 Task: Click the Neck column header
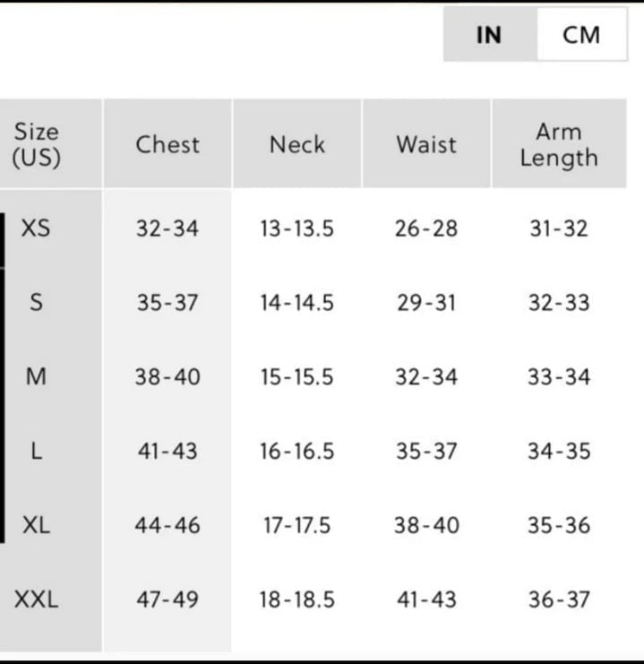pyautogui.click(x=297, y=144)
